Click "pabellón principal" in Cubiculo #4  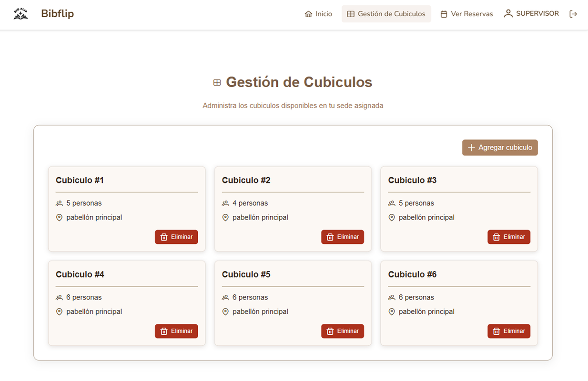(94, 312)
